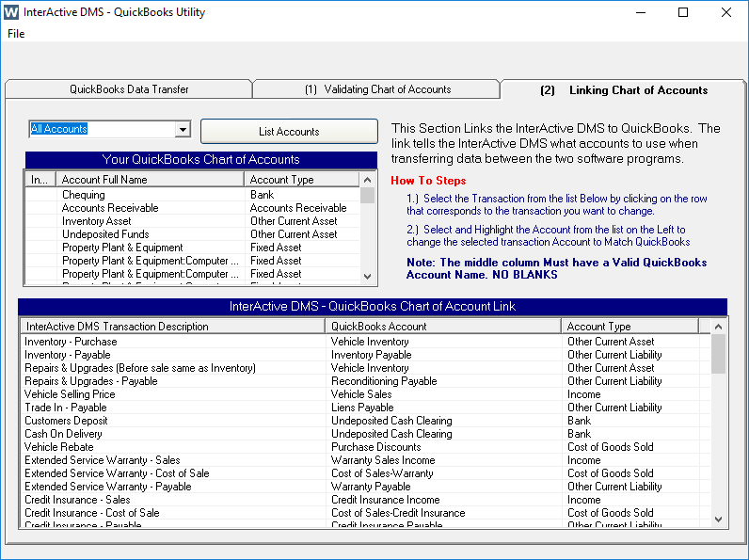Click the Account Full Name column header
The height and width of the screenshot is (560, 749).
tap(150, 180)
